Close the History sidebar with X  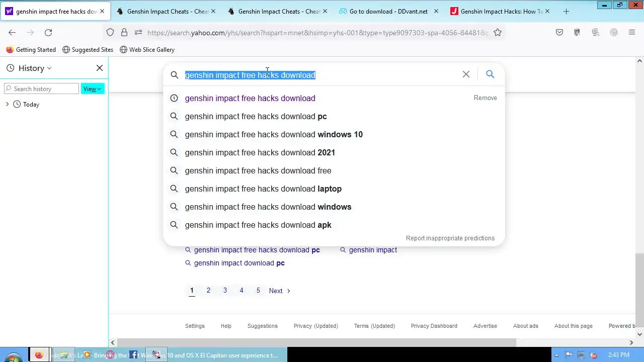pos(100,68)
